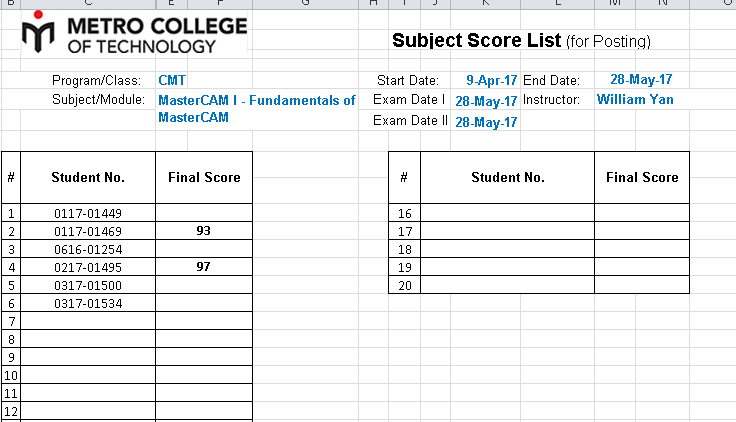The width and height of the screenshot is (736, 422).
Task: Click empty Student No. cell in row 7
Action: (88, 321)
